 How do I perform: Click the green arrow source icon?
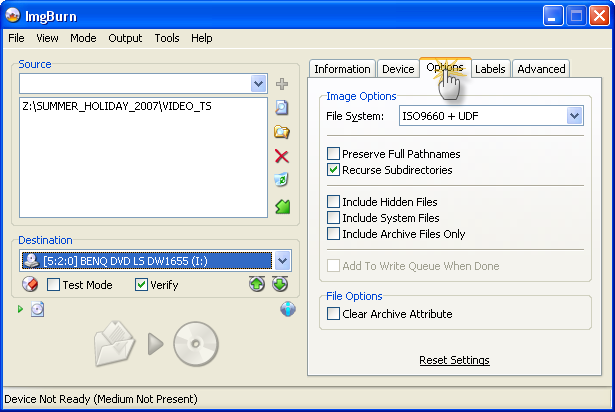(282, 206)
